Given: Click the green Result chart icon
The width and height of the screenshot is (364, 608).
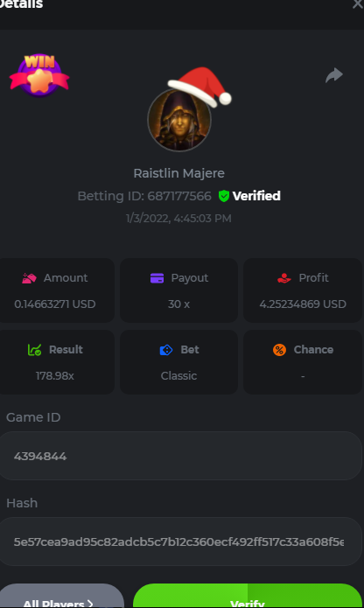Looking at the screenshot, I should [x=34, y=350].
